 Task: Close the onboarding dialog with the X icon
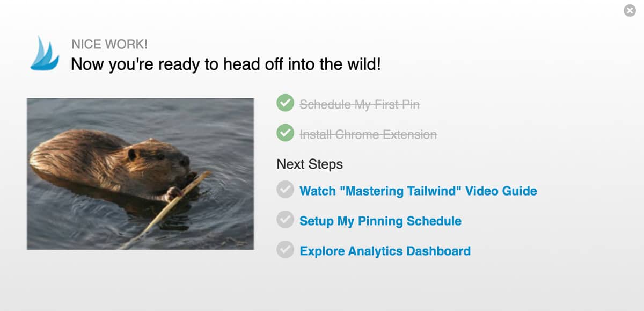(x=630, y=11)
